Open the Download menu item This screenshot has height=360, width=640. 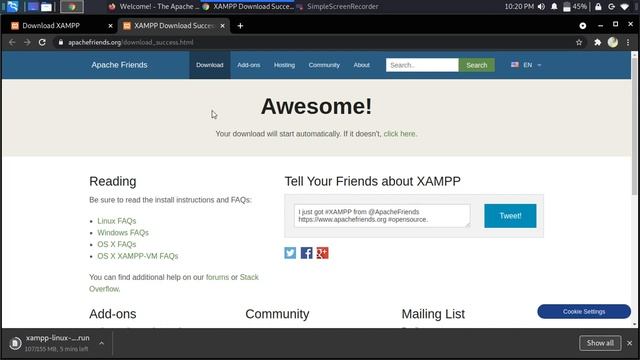(209, 65)
